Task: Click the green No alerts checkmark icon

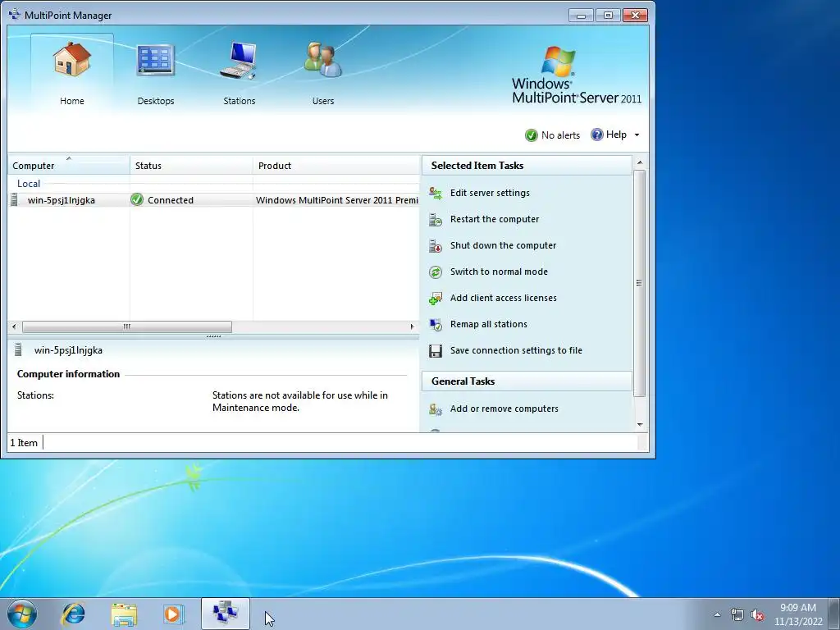Action: click(531, 135)
